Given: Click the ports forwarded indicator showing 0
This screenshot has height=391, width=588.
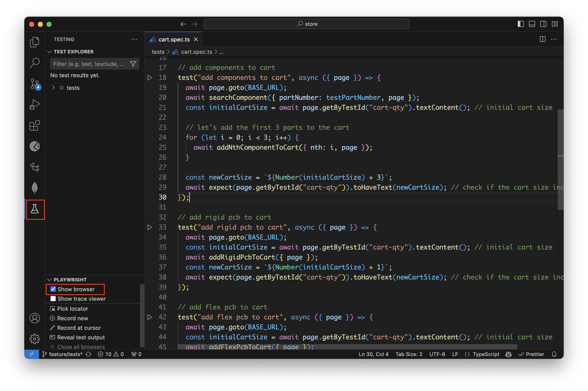Looking at the screenshot, I should click(x=136, y=354).
